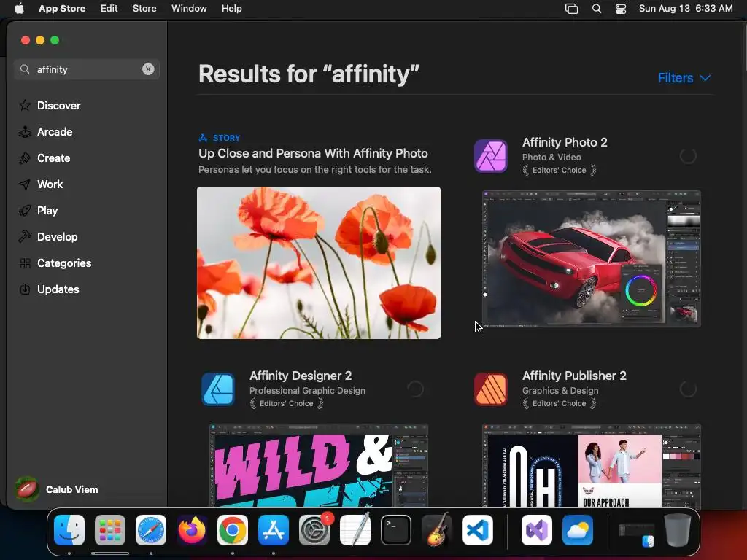The image size is (747, 560).
Task: Open the Trash in the Dock
Action: 678,530
